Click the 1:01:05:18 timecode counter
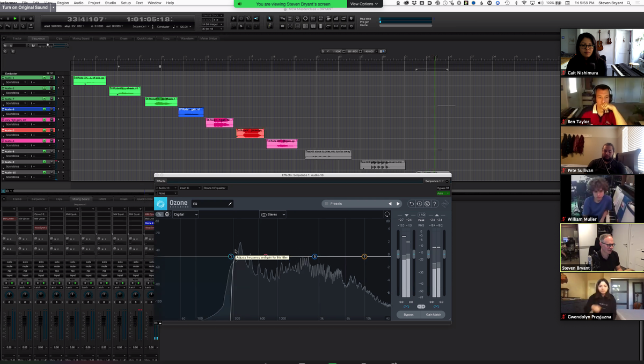 (x=149, y=19)
